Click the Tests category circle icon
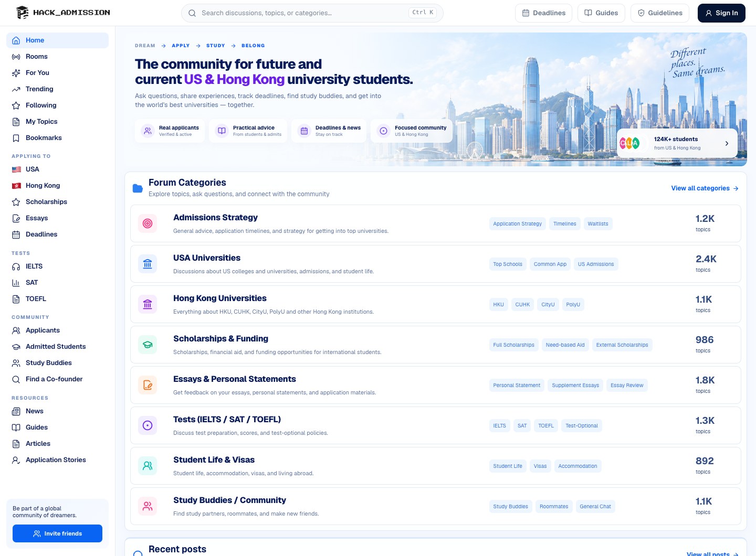Image resolution: width=756 pixels, height=556 pixels. pos(148,425)
